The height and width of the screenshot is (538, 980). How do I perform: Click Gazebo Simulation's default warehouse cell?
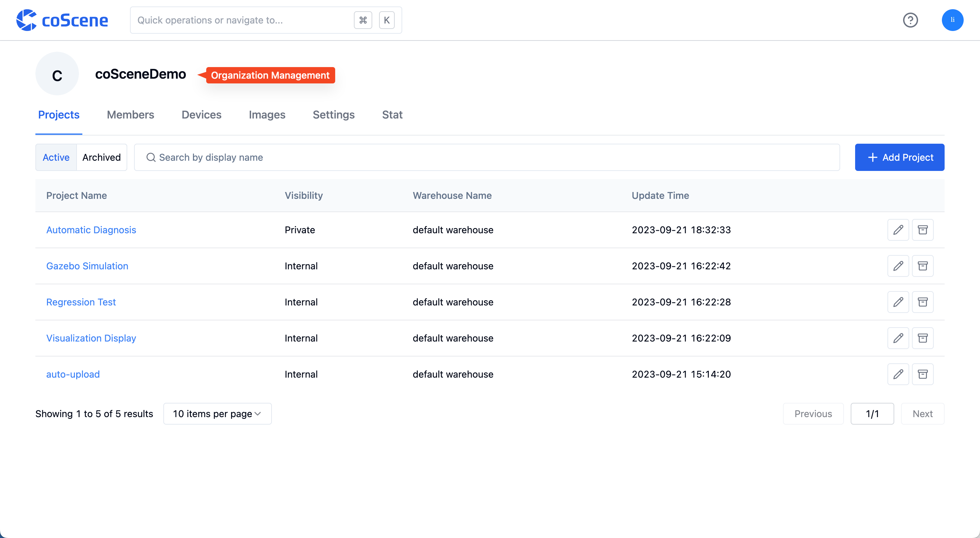click(x=453, y=266)
